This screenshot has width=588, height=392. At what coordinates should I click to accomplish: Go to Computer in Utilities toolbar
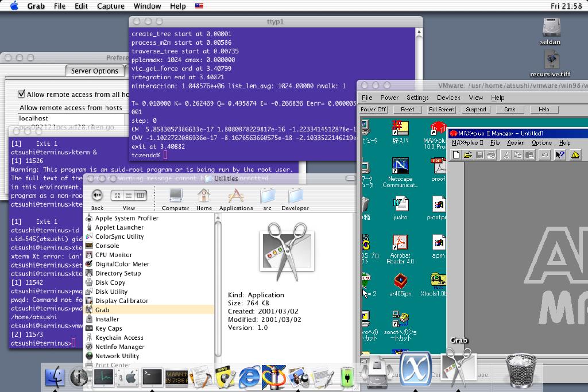click(x=175, y=199)
